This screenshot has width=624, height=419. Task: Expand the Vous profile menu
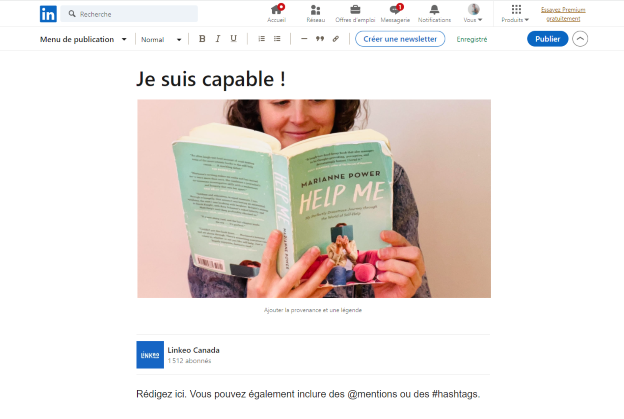(x=473, y=14)
